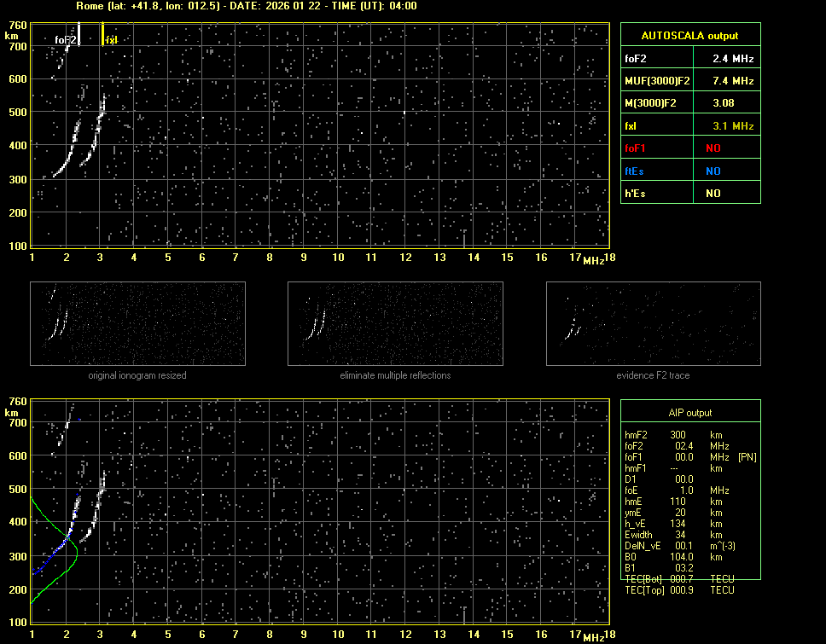Click the foF2 label on top ionogram
The width and height of the screenshot is (826, 644).
pyautogui.click(x=66, y=39)
